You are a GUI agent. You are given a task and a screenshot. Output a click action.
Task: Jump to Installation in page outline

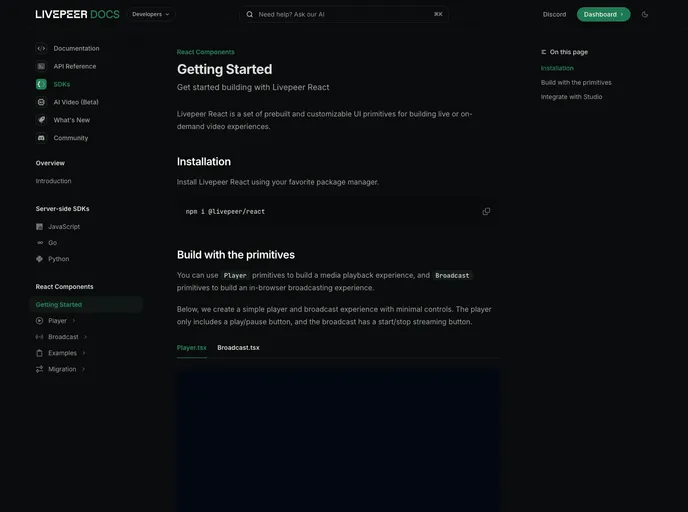point(557,68)
